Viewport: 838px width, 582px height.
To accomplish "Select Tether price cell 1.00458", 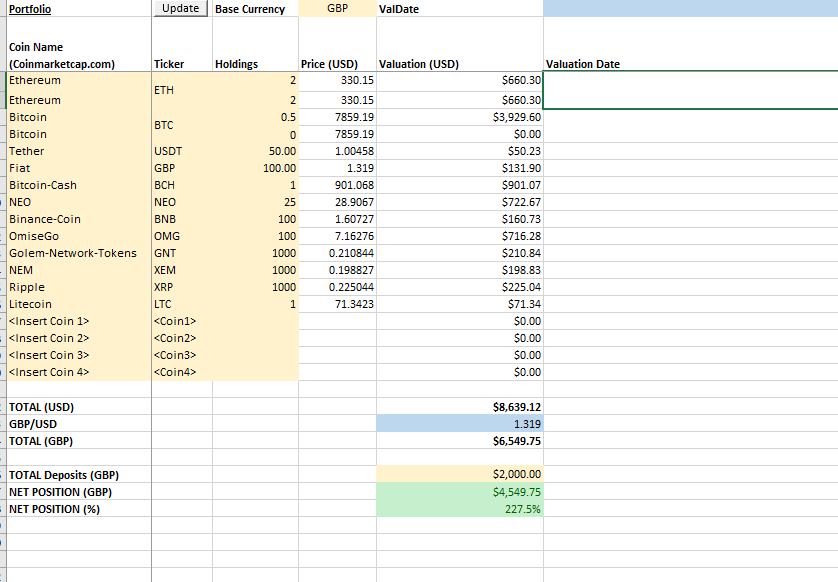I will coord(337,151).
